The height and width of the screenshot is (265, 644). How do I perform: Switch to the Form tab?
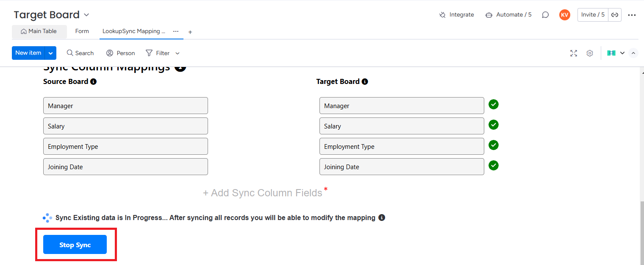click(x=82, y=31)
